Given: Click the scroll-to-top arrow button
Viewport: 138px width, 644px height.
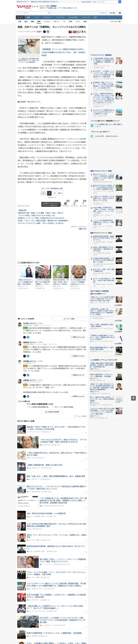Looking at the screenshot, I should pos(133,398).
